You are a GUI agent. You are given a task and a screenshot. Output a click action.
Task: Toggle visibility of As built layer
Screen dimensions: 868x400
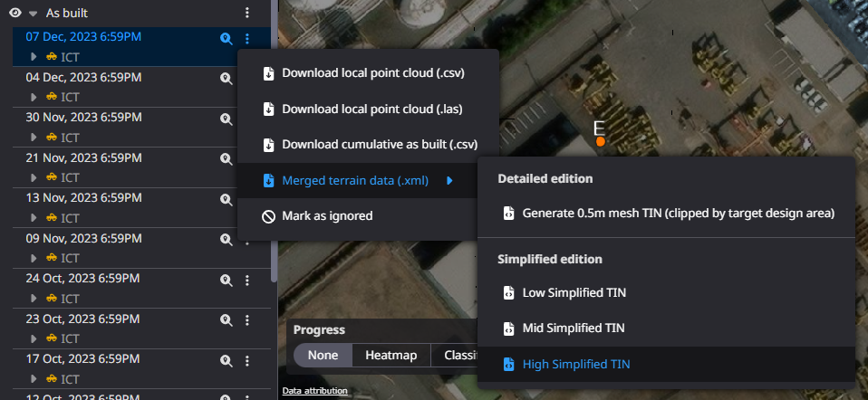click(x=15, y=13)
